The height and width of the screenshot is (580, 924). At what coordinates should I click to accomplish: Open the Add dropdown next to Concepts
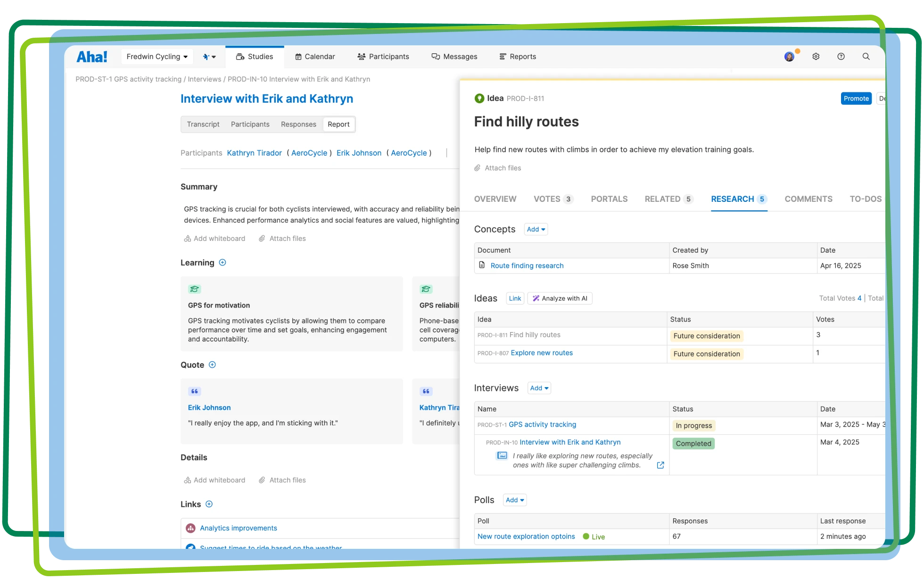[x=536, y=229]
